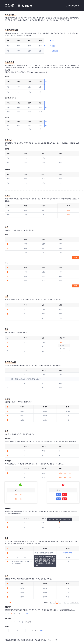Screen dimensions: 84x644
Task: Uncheck row 1 checkbox in 排序 table
Action: [x=8, y=309]
